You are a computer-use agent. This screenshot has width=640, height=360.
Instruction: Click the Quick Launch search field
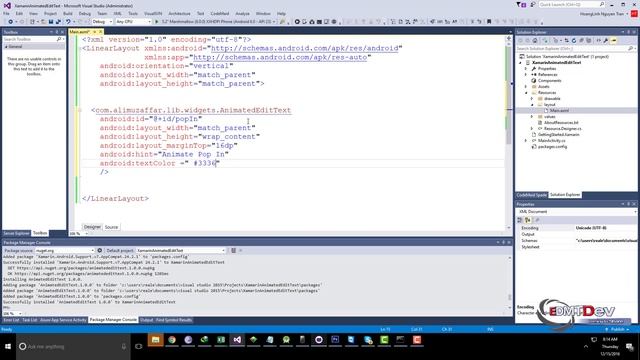(571, 4)
